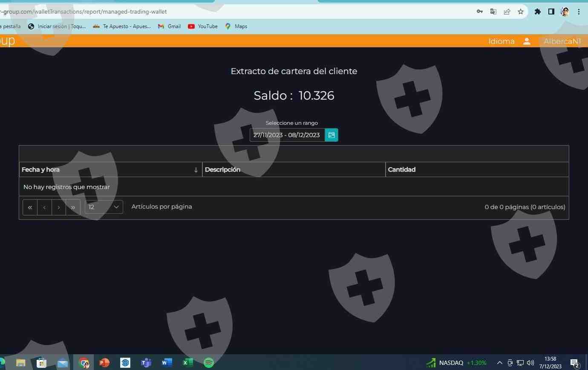Bookmark this page with star icon
Screen dimensions: 588x370
coord(520,12)
